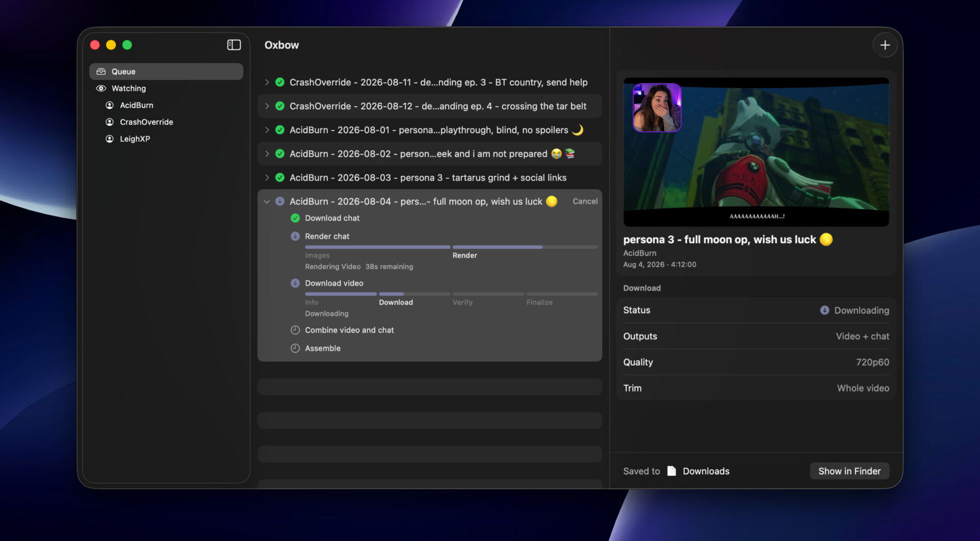Screen dimensions: 980x541
Task: Cancel the full moon op download
Action: [x=585, y=201]
